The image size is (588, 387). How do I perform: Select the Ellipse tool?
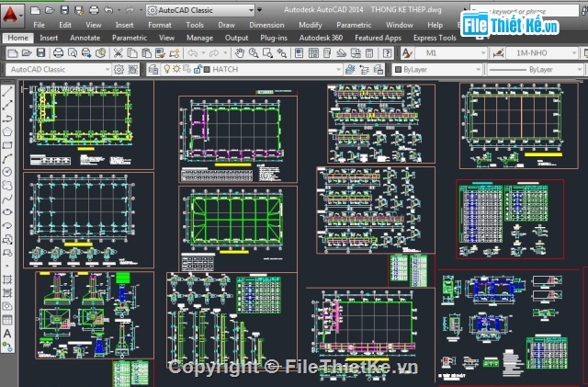(x=7, y=212)
